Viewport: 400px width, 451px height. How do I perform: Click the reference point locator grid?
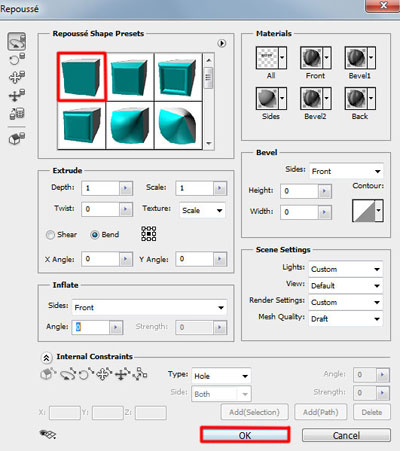tap(149, 234)
